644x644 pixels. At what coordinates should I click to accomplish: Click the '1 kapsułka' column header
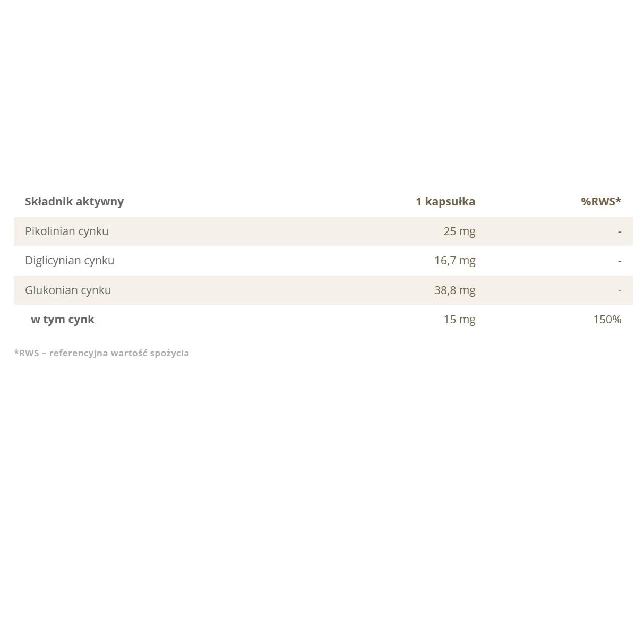(x=445, y=202)
